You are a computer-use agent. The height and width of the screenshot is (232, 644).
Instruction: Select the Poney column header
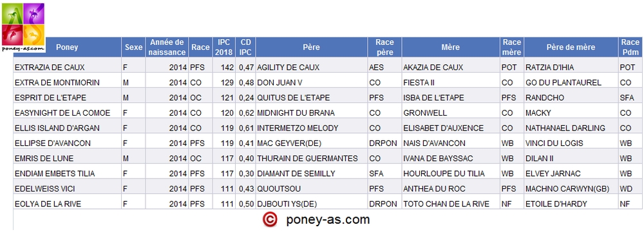[67, 47]
